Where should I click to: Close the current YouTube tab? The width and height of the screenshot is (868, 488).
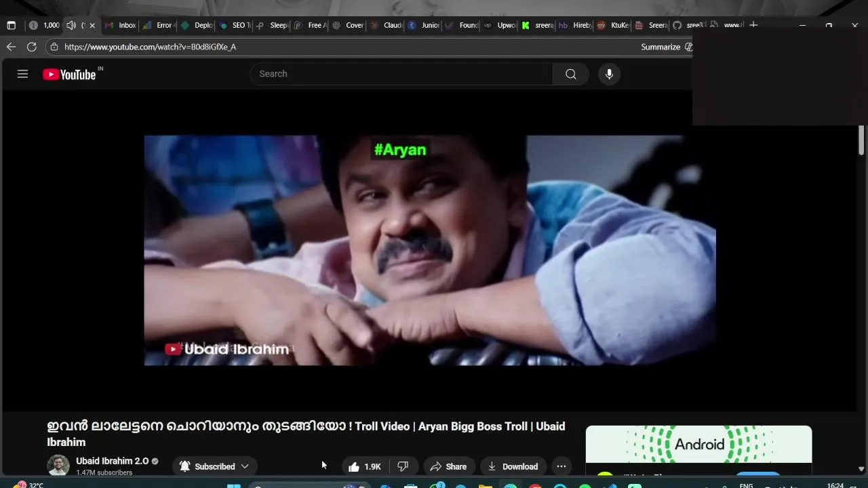92,25
